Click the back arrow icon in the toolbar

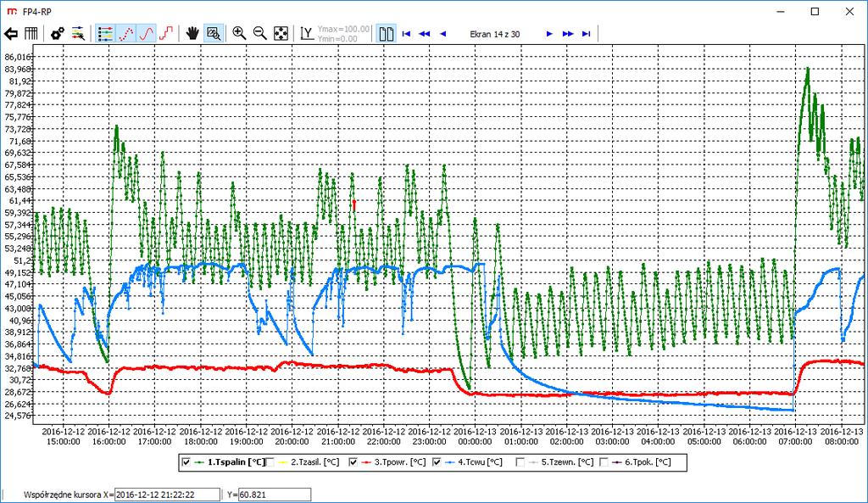11,34
